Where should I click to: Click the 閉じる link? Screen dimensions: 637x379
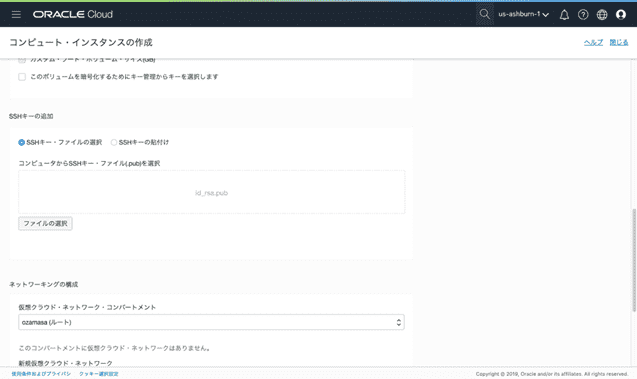tap(619, 42)
